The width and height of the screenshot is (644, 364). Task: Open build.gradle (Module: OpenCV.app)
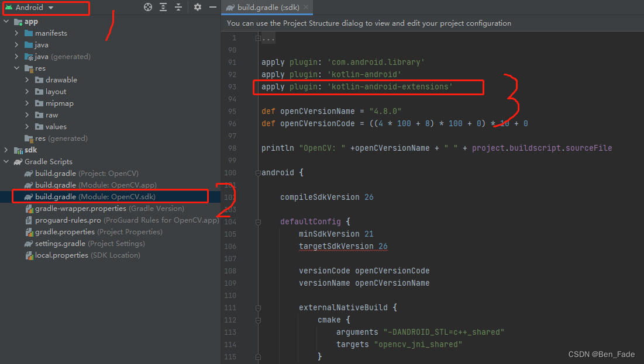[x=96, y=185]
